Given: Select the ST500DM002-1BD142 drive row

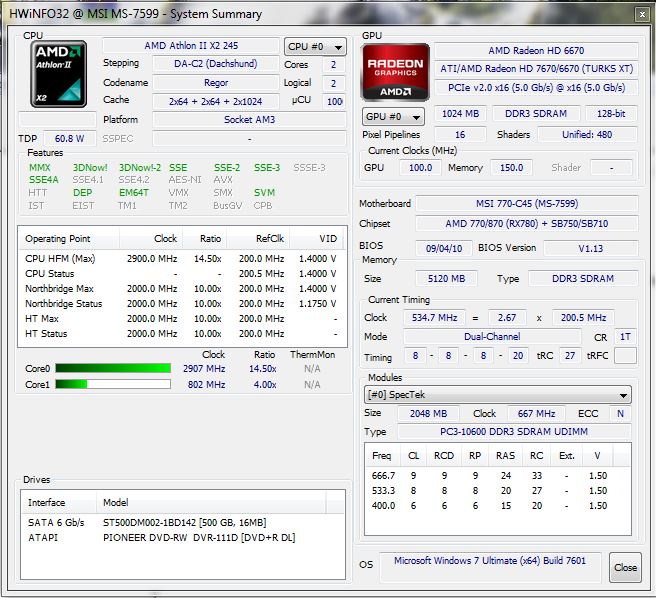Looking at the screenshot, I should pos(183,522).
